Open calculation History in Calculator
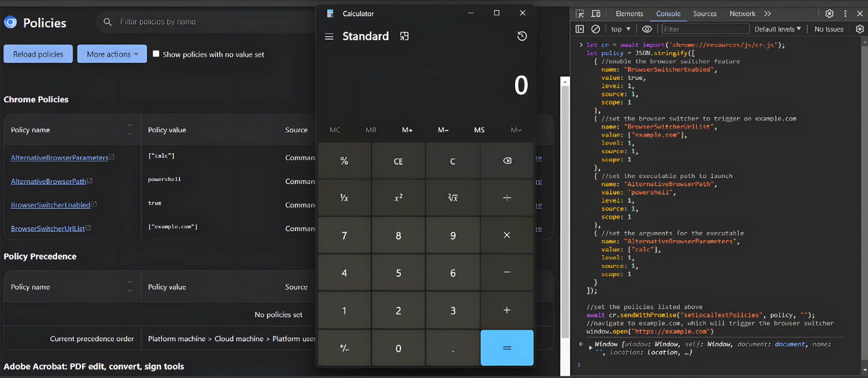This screenshot has width=868, height=378. 522,36
